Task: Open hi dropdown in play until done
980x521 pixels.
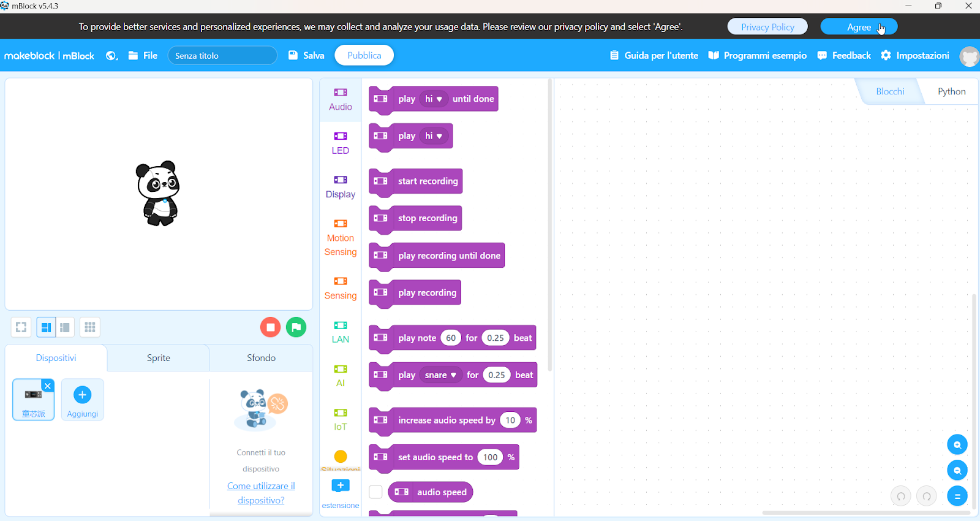Action: [x=433, y=99]
